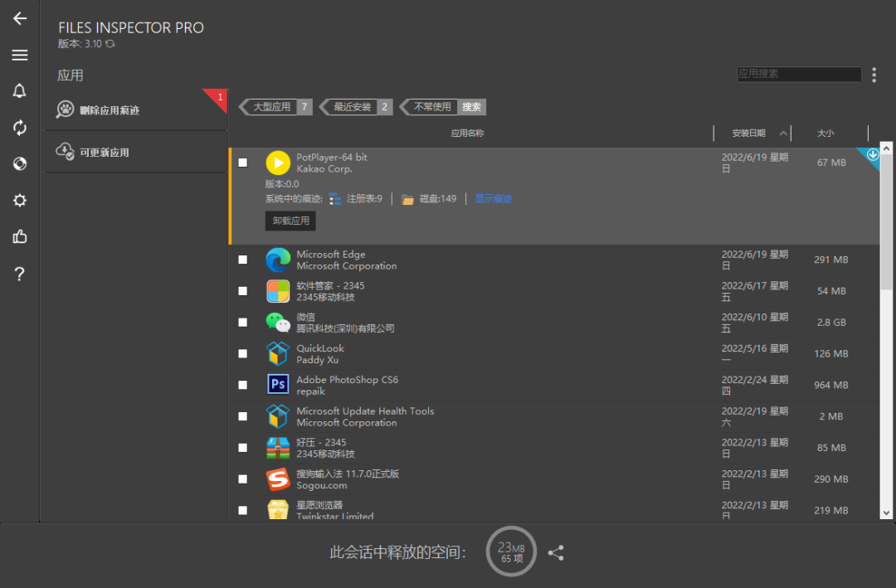Click the 好压 2345 app icon
The image size is (896, 588).
click(x=278, y=448)
